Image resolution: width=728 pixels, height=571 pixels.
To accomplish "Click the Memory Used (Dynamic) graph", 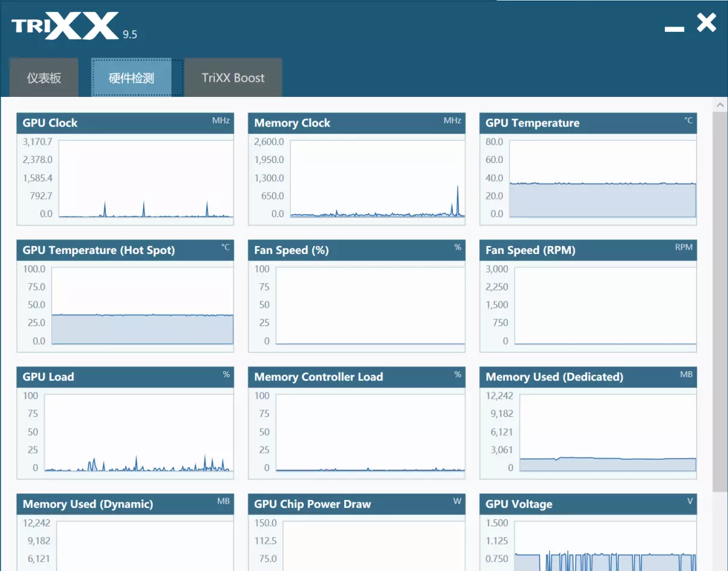I will coord(144,546).
